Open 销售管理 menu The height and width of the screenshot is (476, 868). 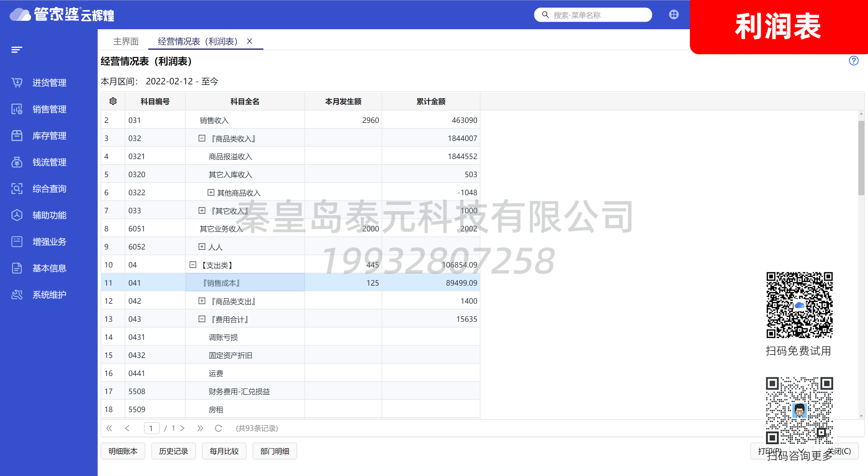coord(49,109)
